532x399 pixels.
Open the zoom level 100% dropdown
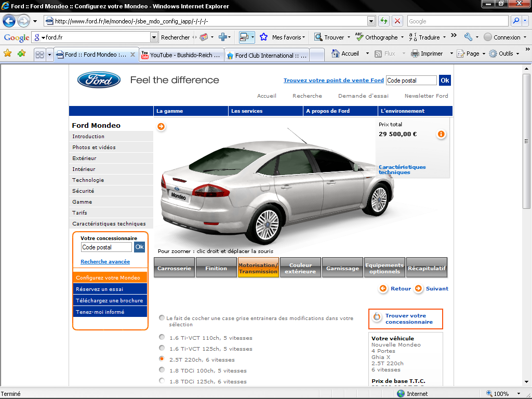(519, 394)
